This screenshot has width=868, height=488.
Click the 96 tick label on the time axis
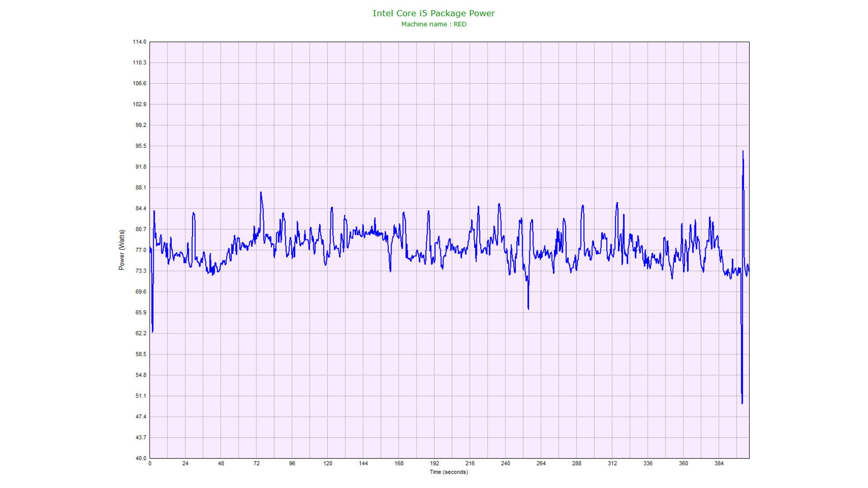292,464
